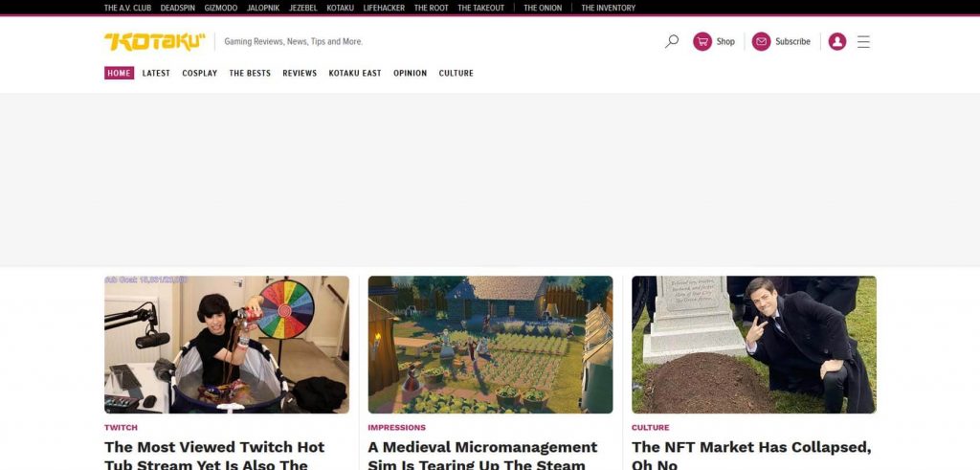Click the Impressions category tag
This screenshot has width=980, height=470.
pos(396,428)
